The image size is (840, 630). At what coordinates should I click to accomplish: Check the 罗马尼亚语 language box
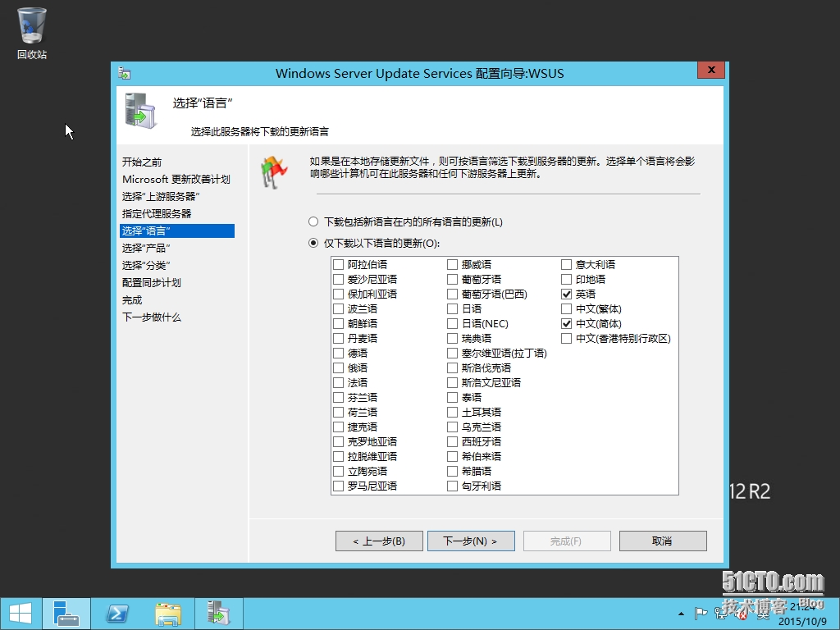[x=338, y=486]
